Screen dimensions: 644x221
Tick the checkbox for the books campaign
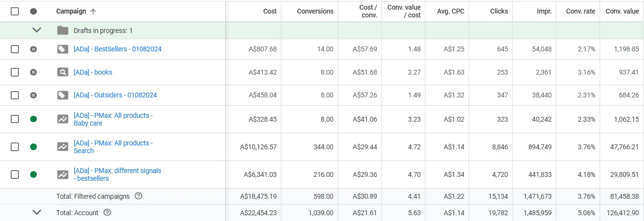(x=15, y=72)
